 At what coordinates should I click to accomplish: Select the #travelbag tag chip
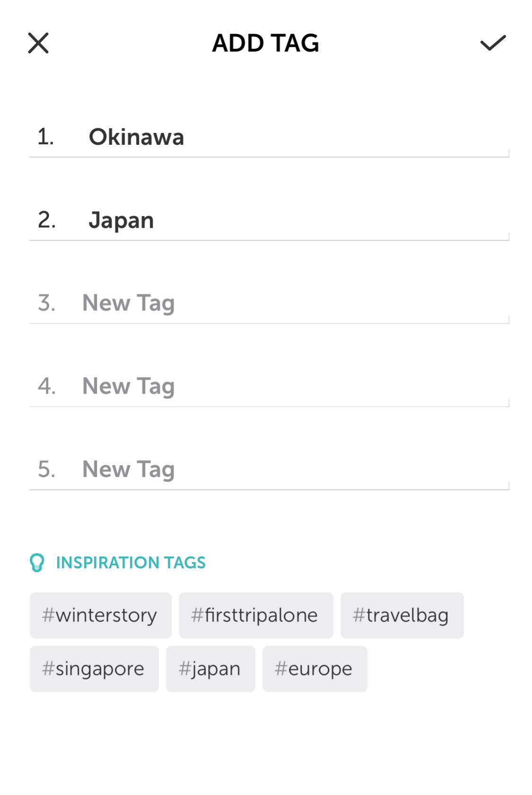(401, 615)
